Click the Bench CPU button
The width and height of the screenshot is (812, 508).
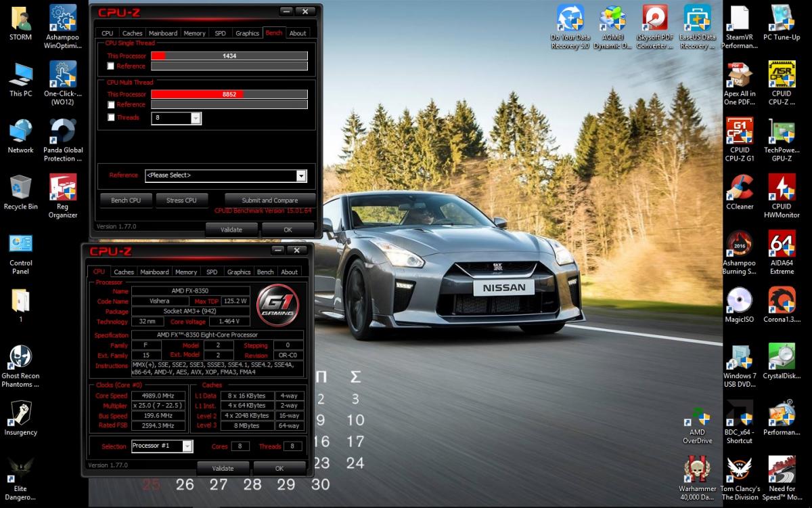pyautogui.click(x=126, y=200)
